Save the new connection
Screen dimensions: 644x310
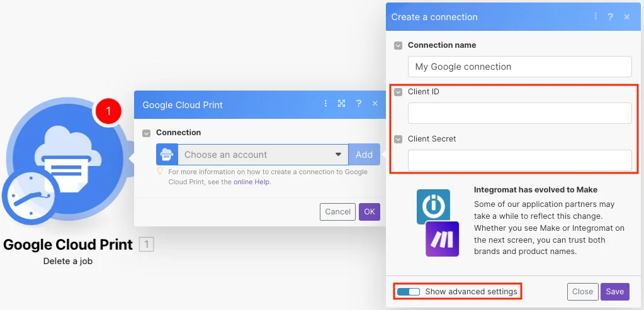[x=615, y=292]
